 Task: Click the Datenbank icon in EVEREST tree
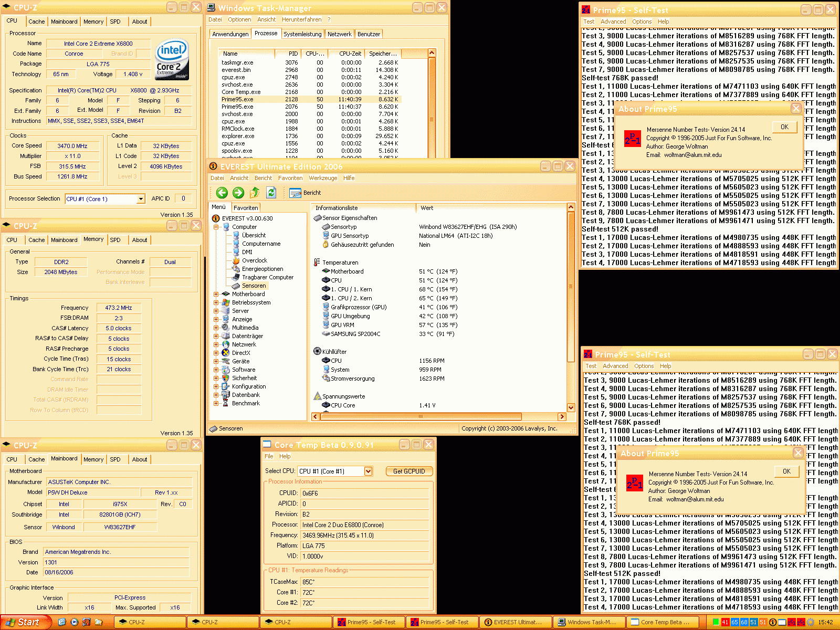click(x=226, y=395)
